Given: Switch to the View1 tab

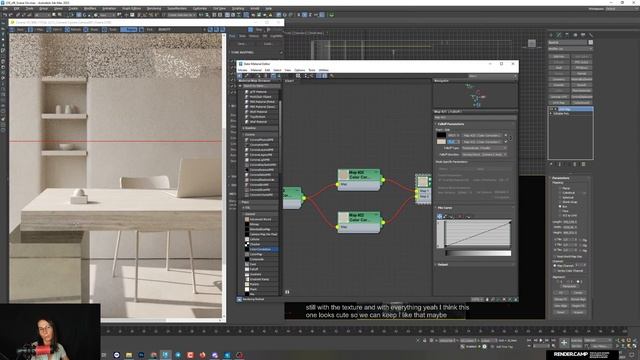Looking at the screenshot, I should pyautogui.click(x=289, y=81).
